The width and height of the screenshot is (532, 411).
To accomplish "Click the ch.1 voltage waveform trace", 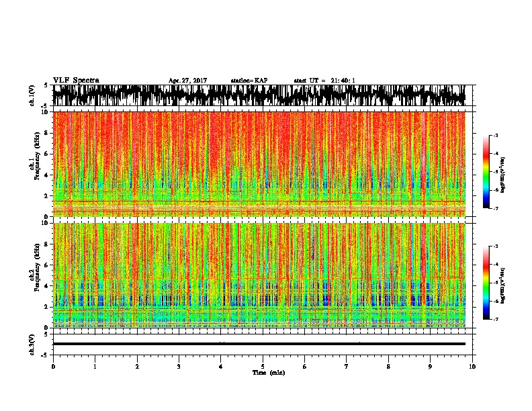I will pos(259,95).
